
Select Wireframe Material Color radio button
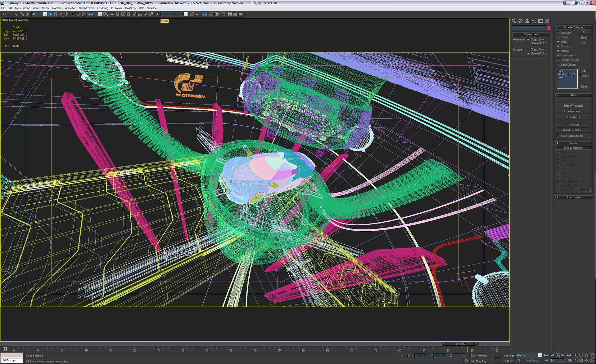pos(528,43)
